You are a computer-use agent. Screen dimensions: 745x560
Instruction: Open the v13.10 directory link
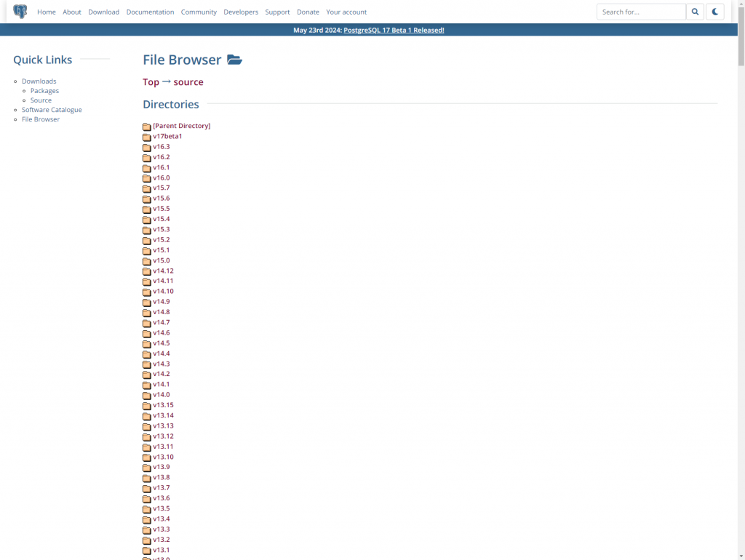163,457
